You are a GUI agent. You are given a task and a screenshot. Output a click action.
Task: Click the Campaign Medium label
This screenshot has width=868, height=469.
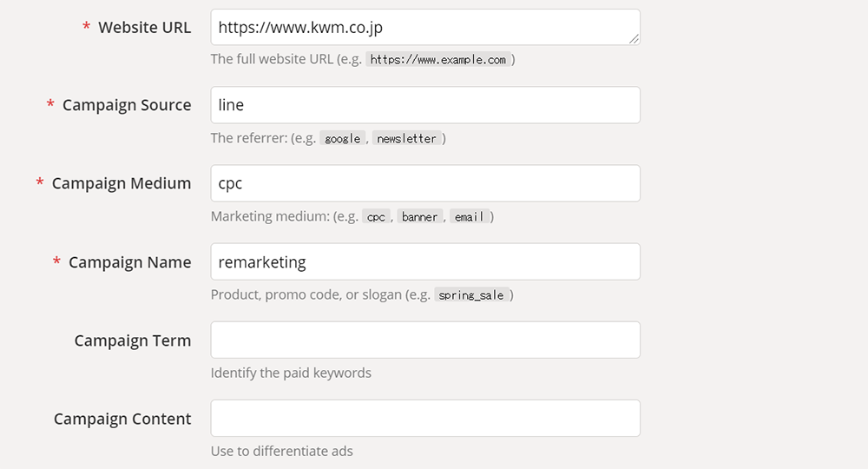tap(122, 183)
